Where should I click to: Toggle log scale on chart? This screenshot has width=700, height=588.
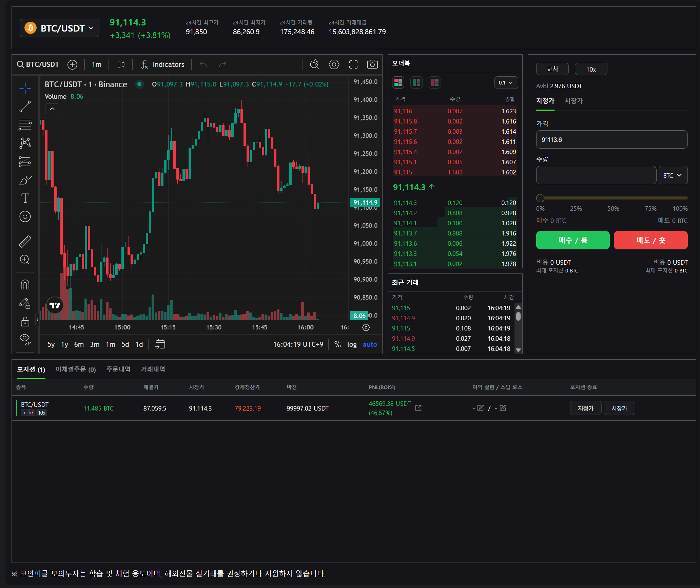click(x=352, y=344)
